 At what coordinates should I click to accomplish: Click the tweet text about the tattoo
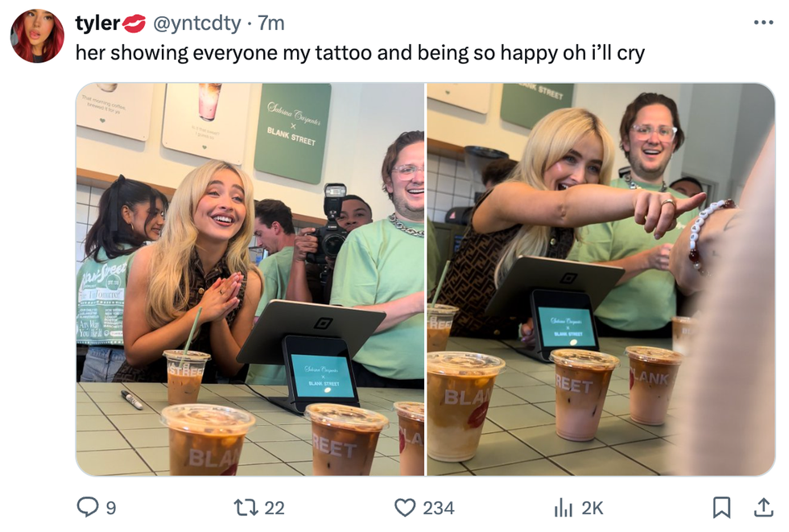pos(360,53)
